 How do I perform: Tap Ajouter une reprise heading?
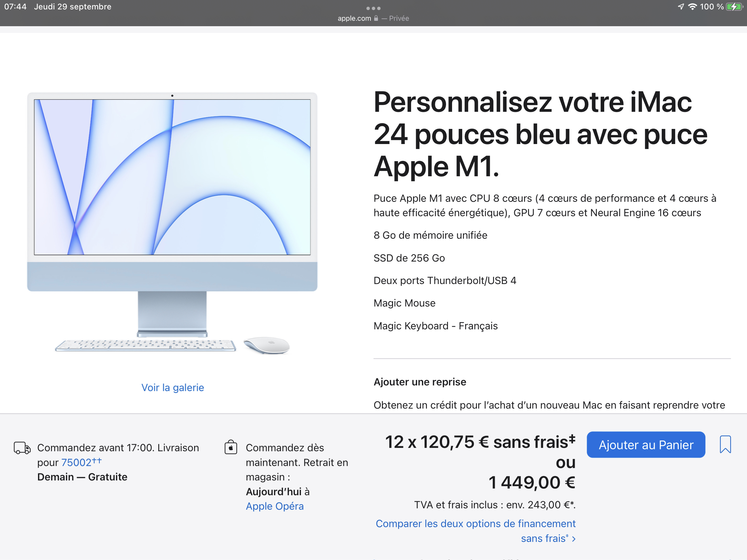(x=420, y=382)
